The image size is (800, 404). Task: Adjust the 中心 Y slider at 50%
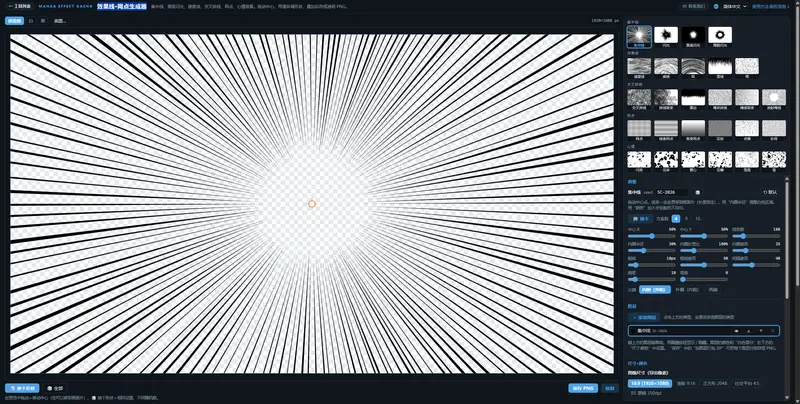tap(704, 236)
